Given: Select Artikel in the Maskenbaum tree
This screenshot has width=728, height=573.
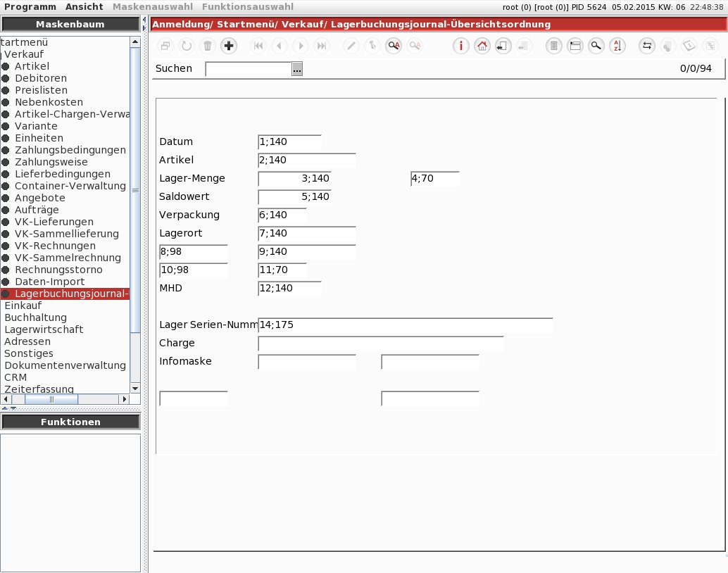Looking at the screenshot, I should pos(32,66).
